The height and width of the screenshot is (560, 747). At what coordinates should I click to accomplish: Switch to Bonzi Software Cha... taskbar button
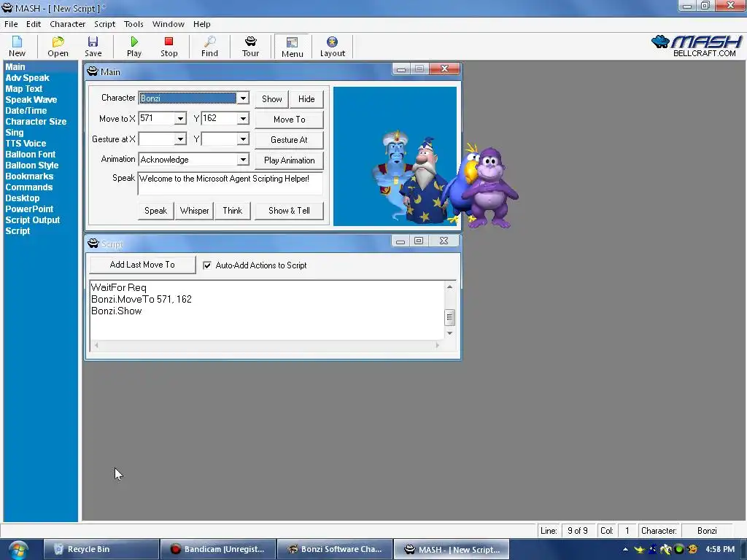pos(334,549)
